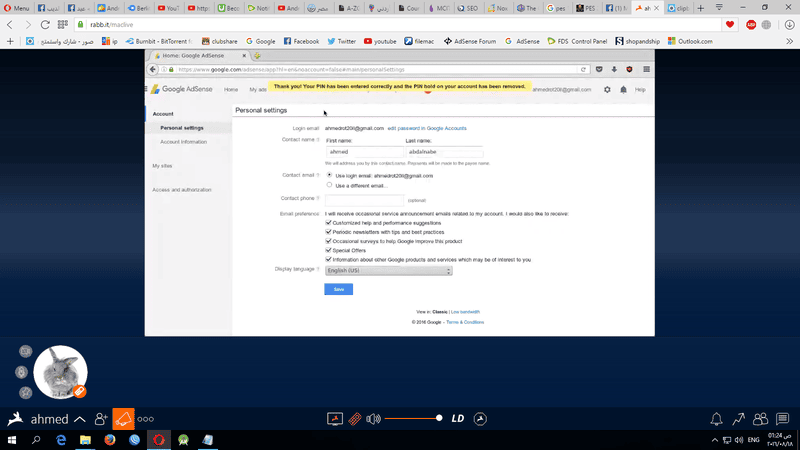Click the invite friend icon in Rabbit bar
Viewport: 800px width, 450px height.
click(101, 419)
